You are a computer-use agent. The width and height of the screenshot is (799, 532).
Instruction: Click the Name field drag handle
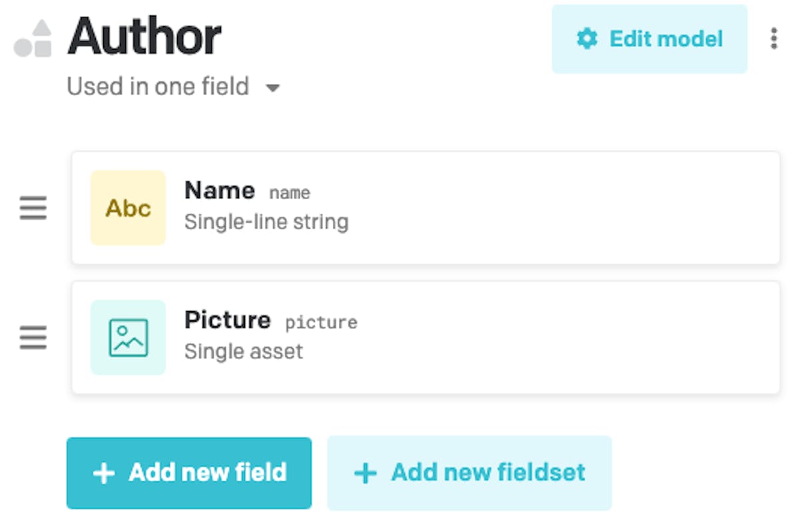[x=33, y=208]
